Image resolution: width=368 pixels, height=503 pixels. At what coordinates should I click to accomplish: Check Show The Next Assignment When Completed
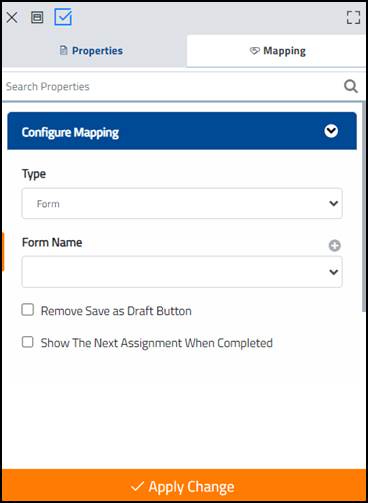(28, 342)
